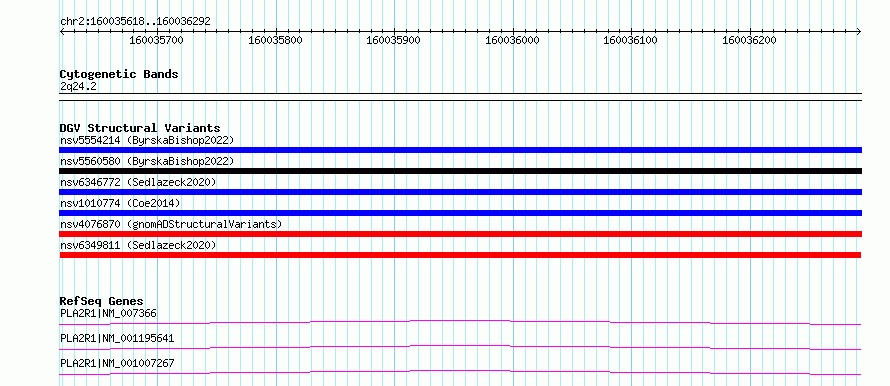Click ruler position 160035700

click(x=157, y=40)
